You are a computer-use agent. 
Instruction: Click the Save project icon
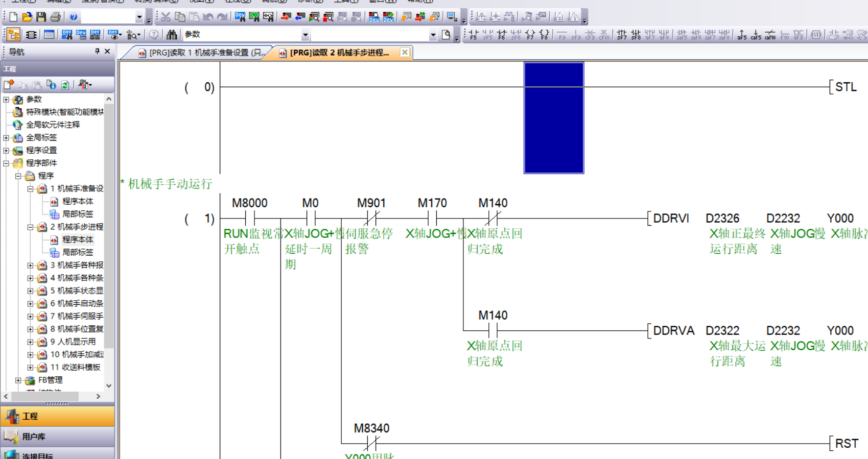pyautogui.click(x=41, y=17)
